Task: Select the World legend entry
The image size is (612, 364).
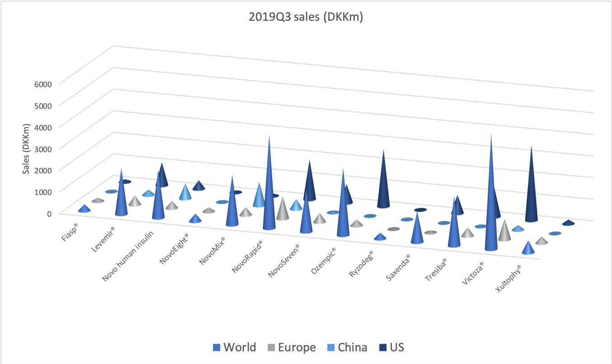Action: point(235,347)
